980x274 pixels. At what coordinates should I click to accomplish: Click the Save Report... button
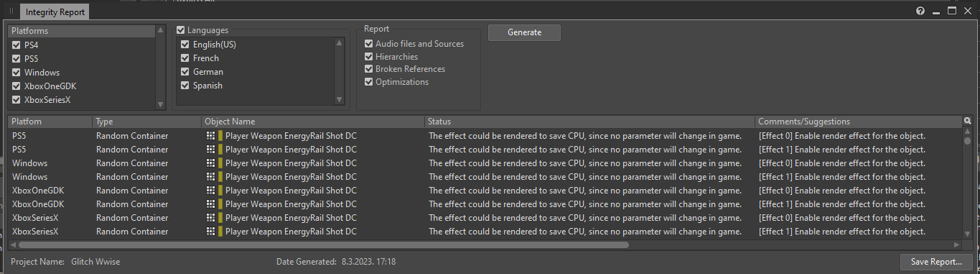coord(936,262)
